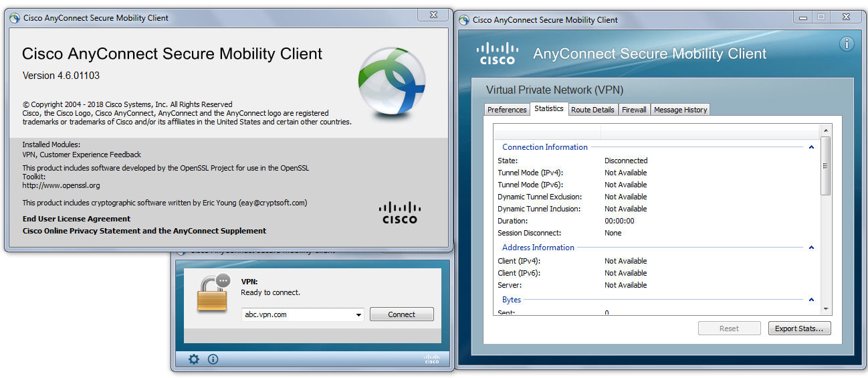Click the Connect button
This screenshot has height=378, width=868.
point(402,314)
